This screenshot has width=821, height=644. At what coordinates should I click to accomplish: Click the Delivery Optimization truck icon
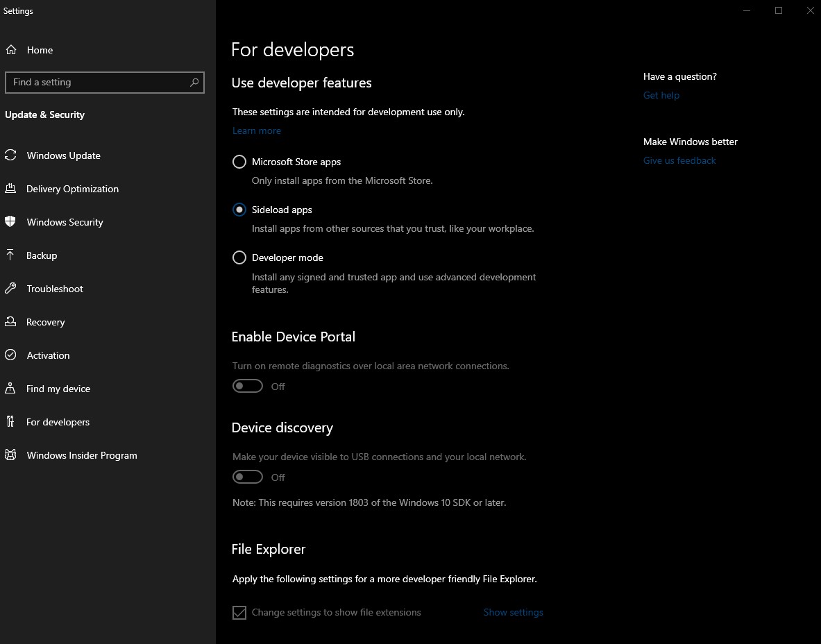click(11, 189)
